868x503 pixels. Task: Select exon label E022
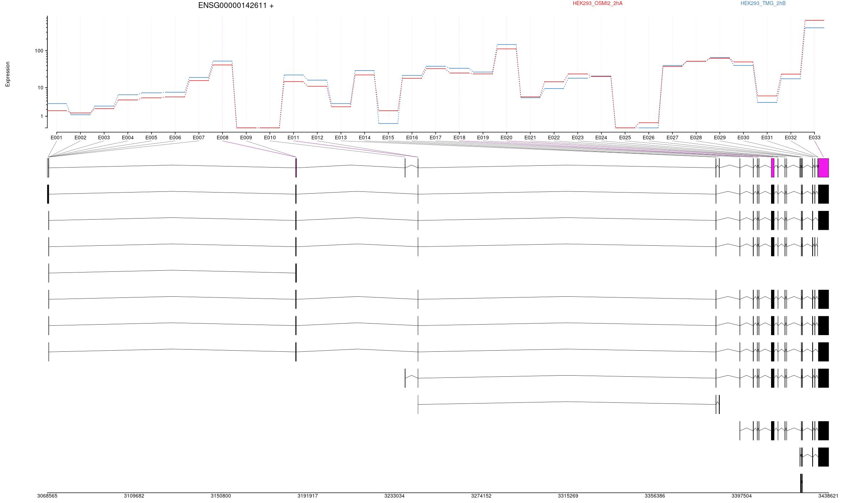[554, 138]
